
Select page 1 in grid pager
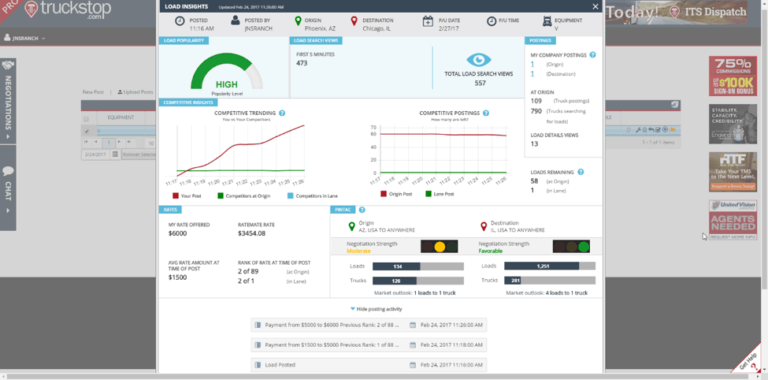tap(108, 143)
